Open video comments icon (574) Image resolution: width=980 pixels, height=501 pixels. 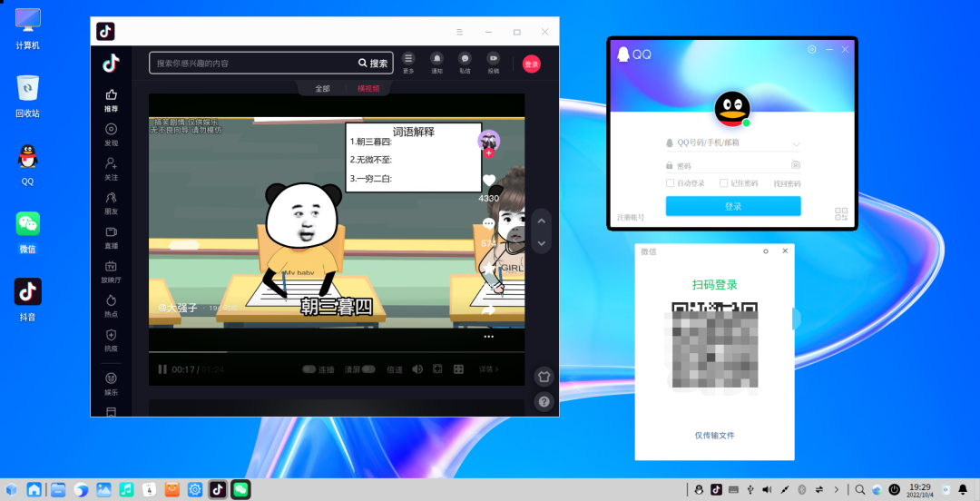pos(489,224)
